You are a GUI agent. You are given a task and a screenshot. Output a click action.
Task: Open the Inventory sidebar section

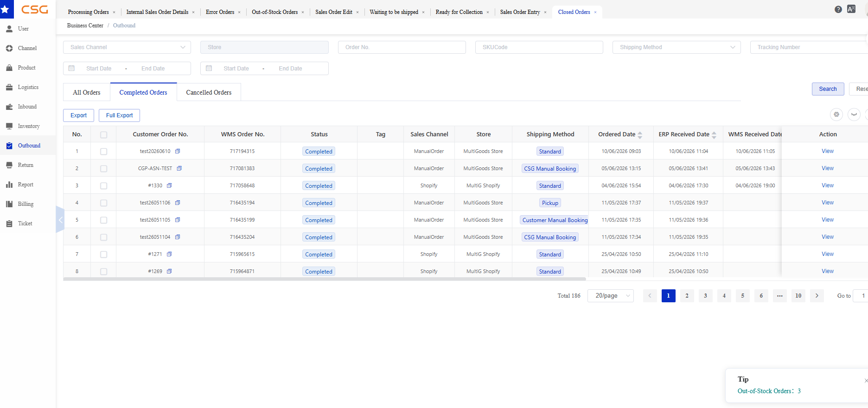pyautogui.click(x=28, y=126)
